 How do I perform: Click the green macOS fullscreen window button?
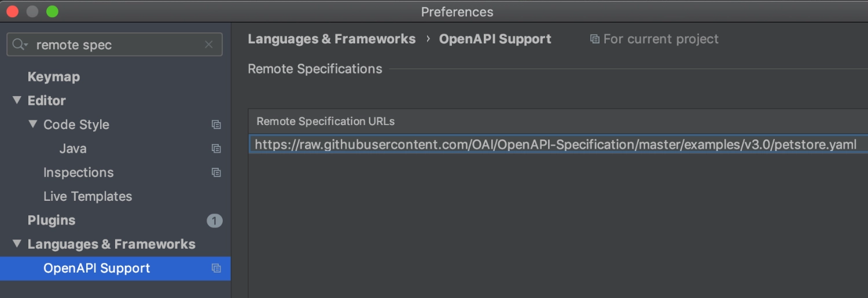(x=53, y=12)
